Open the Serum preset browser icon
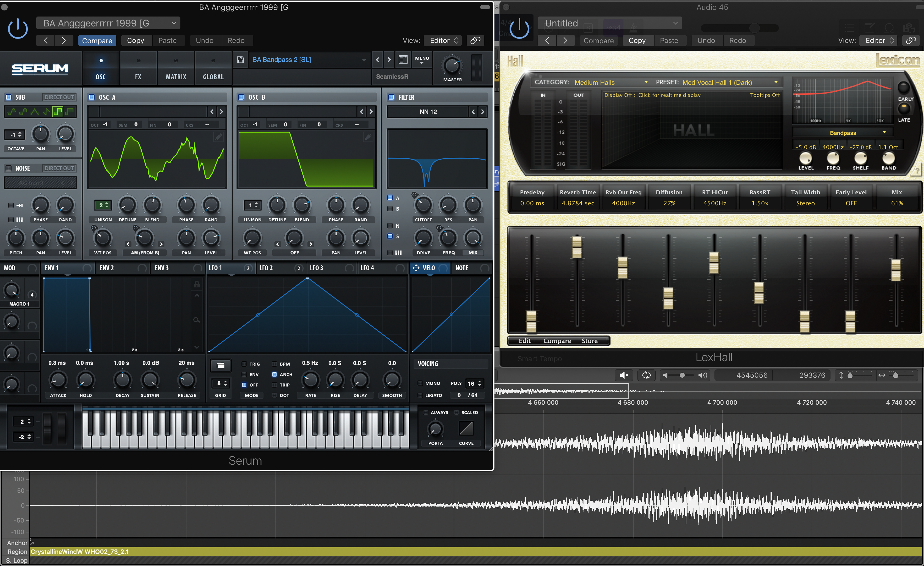Viewport: 924px width, 566px height. [403, 60]
